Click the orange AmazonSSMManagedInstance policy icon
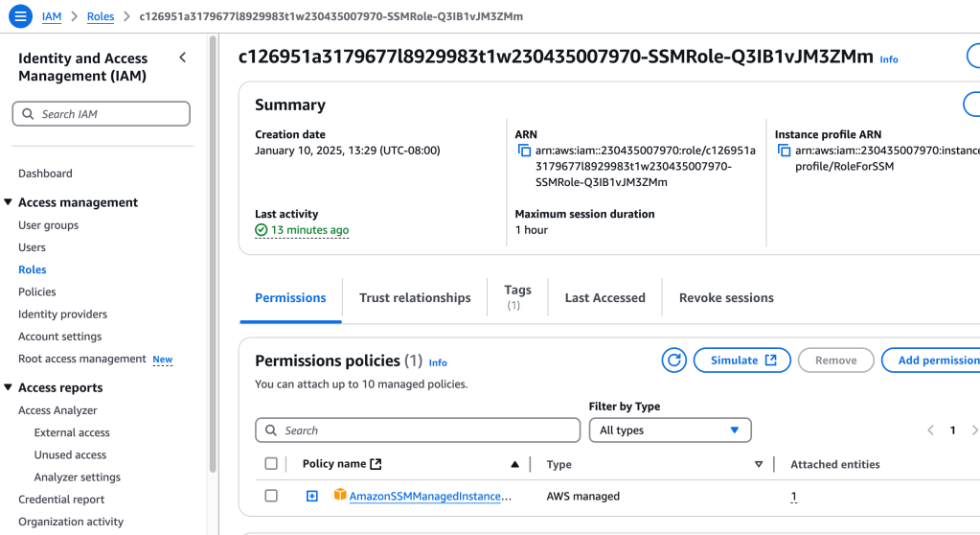980x535 pixels. (x=339, y=496)
